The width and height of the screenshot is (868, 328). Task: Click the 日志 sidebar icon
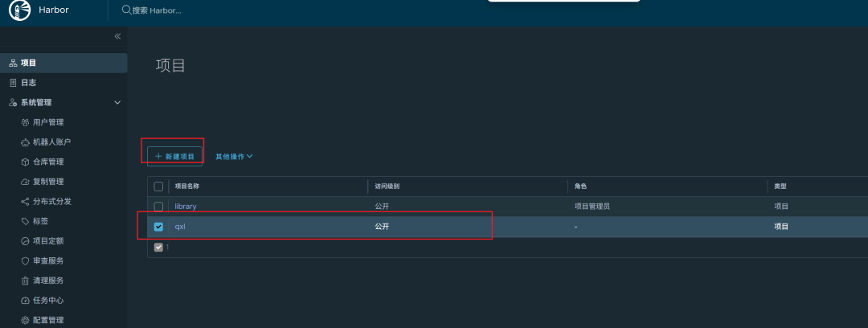(x=13, y=83)
